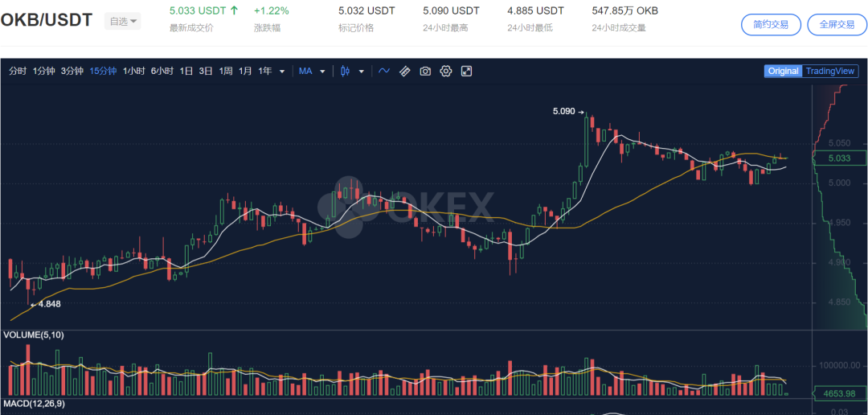Open chart settings gear icon
This screenshot has width=868, height=415.
click(x=445, y=71)
